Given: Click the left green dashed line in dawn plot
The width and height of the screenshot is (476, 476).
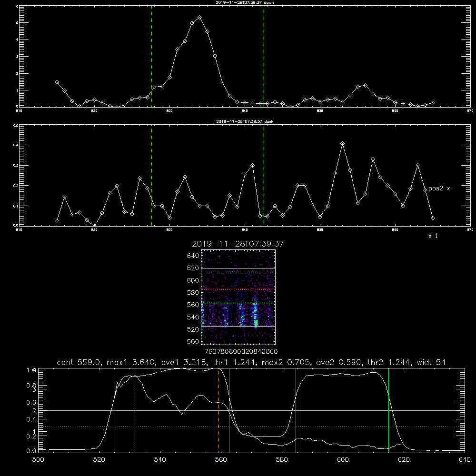Looking at the screenshot, I should tap(151, 56).
